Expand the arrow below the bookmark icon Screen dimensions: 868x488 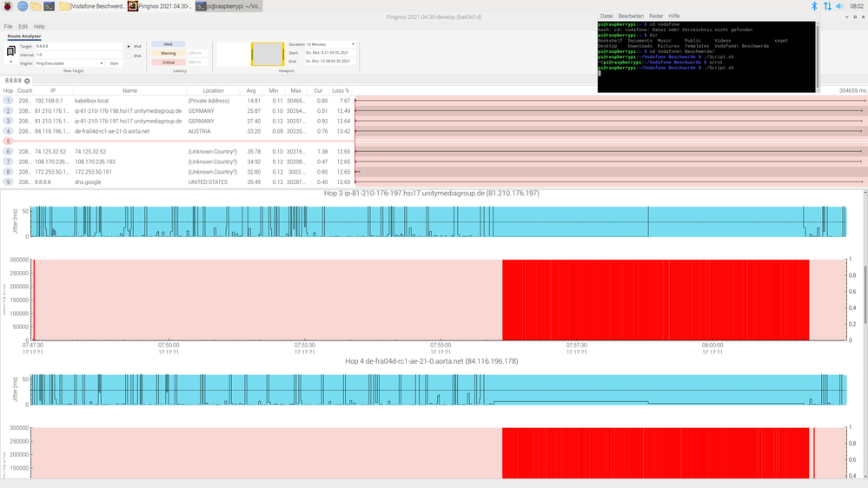click(x=10, y=63)
